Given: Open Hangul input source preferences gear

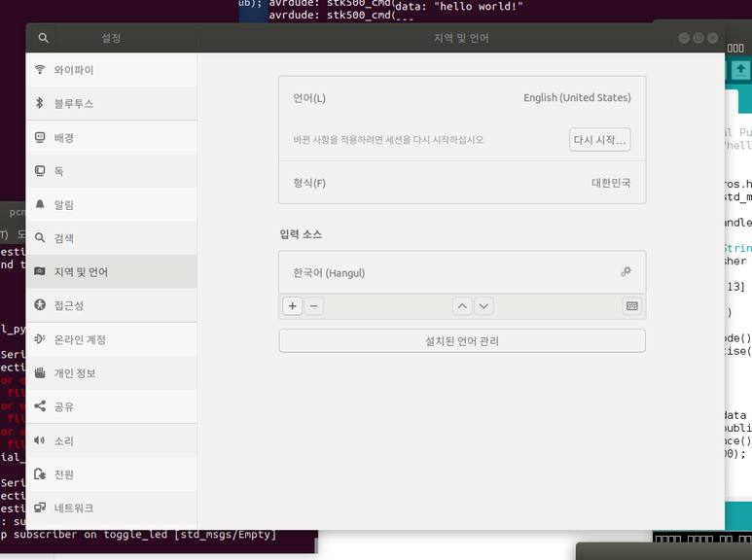Looking at the screenshot, I should pyautogui.click(x=626, y=272).
